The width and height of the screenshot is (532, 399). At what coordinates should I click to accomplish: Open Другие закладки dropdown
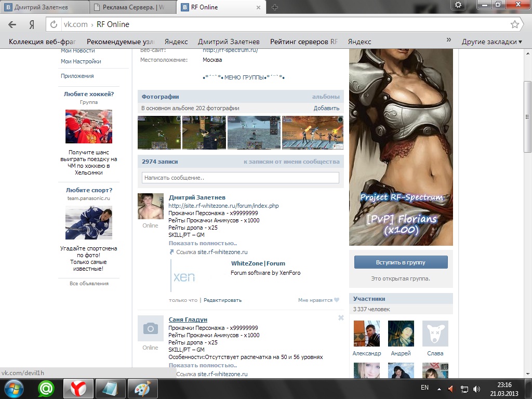pyautogui.click(x=491, y=42)
